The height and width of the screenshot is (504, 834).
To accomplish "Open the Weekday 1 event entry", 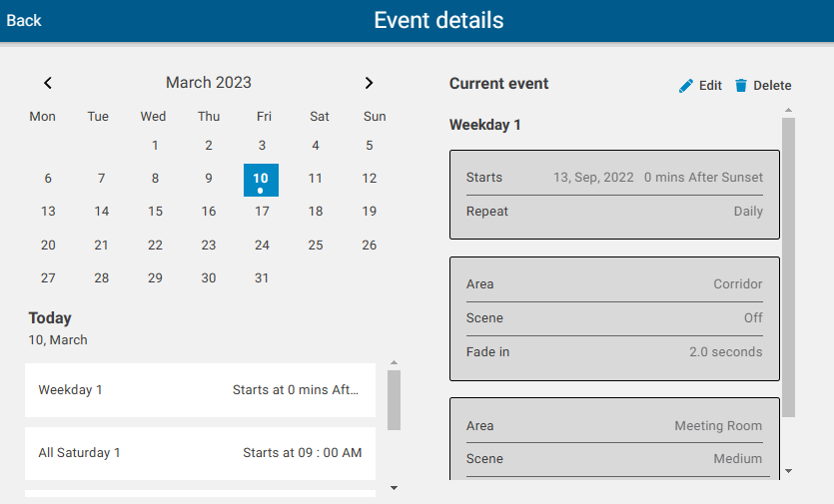I will pyautogui.click(x=200, y=390).
